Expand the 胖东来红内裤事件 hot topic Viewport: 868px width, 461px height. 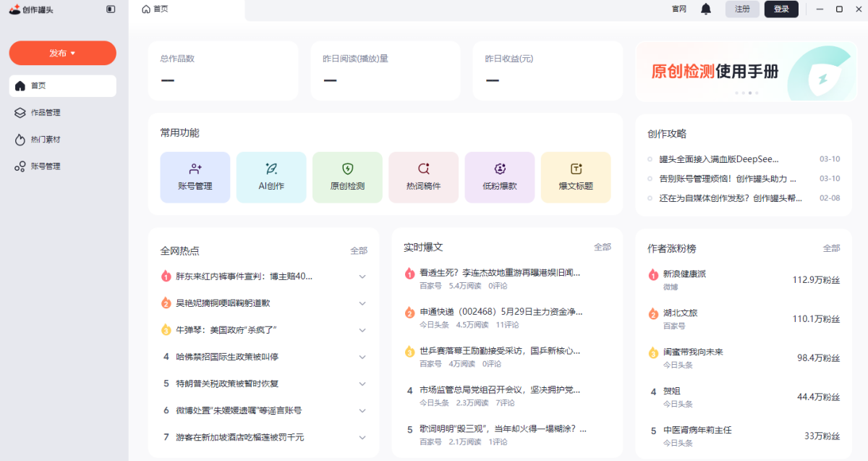coord(362,276)
